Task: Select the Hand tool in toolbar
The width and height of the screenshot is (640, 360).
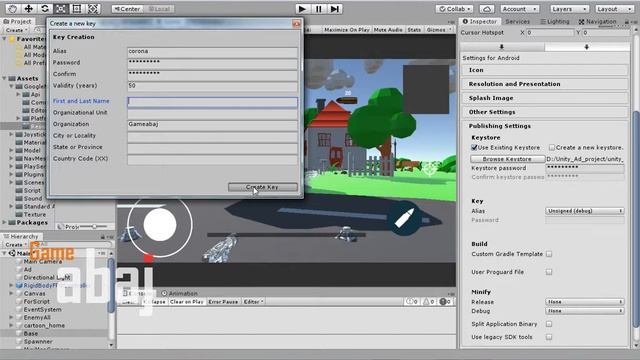Action: (12, 9)
